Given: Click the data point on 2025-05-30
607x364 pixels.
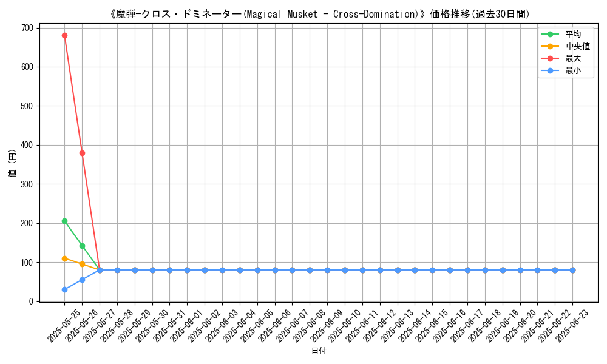Looking at the screenshot, I should (x=152, y=271).
